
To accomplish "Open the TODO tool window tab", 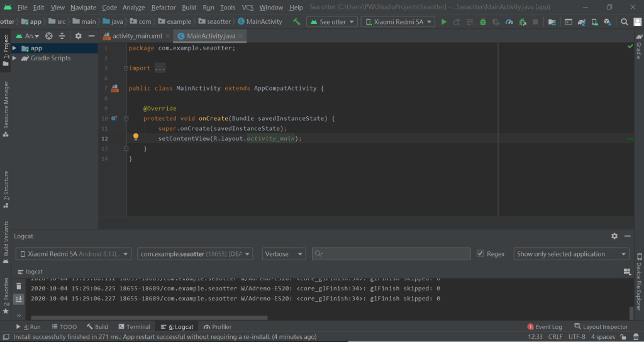I will 65,327.
